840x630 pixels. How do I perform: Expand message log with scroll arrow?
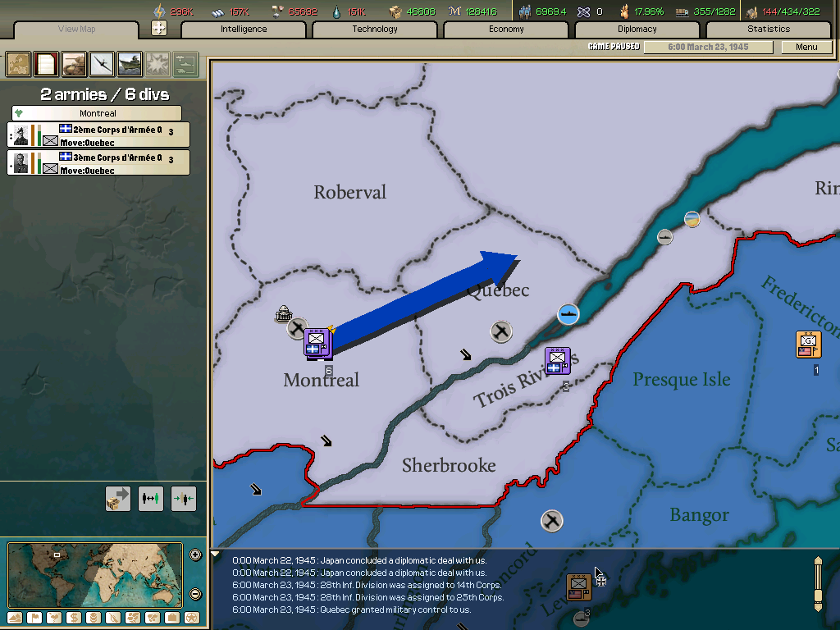coord(215,554)
